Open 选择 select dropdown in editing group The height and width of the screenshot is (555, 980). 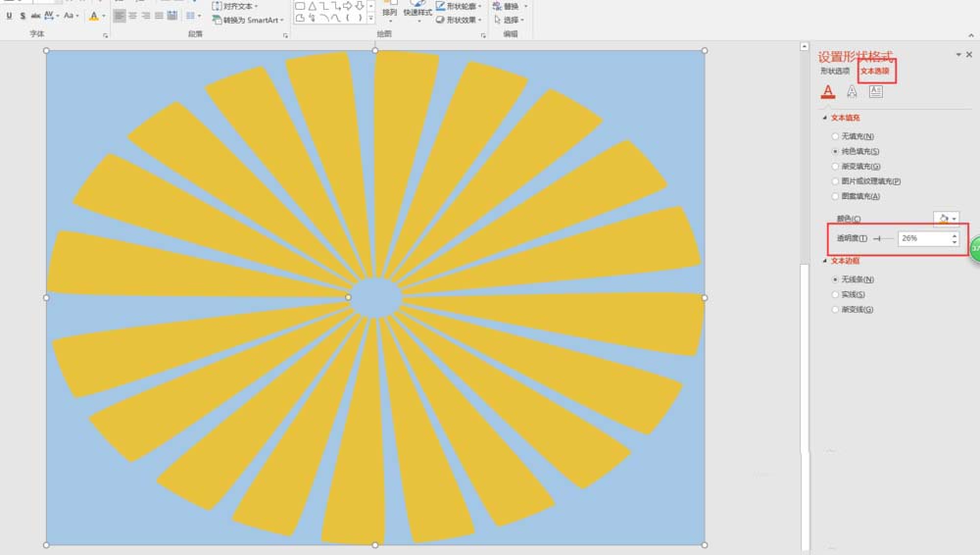pos(509,20)
